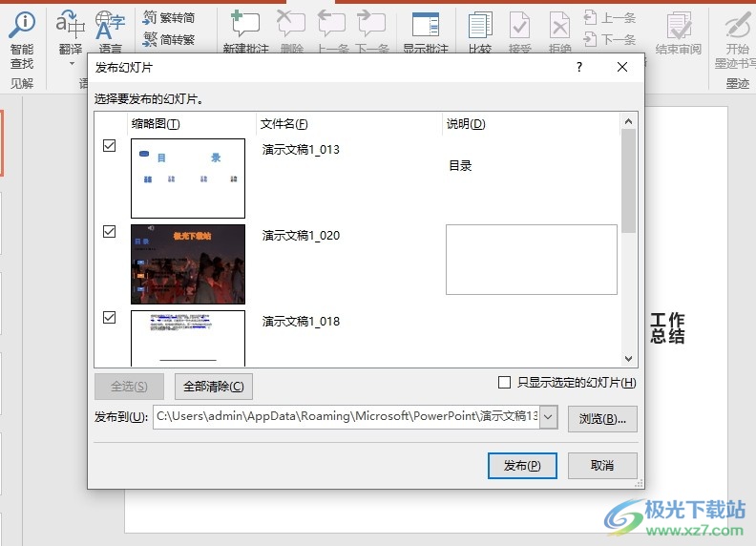Close the 发布幻灯片 dialog
This screenshot has width=756, height=546.
coord(622,67)
